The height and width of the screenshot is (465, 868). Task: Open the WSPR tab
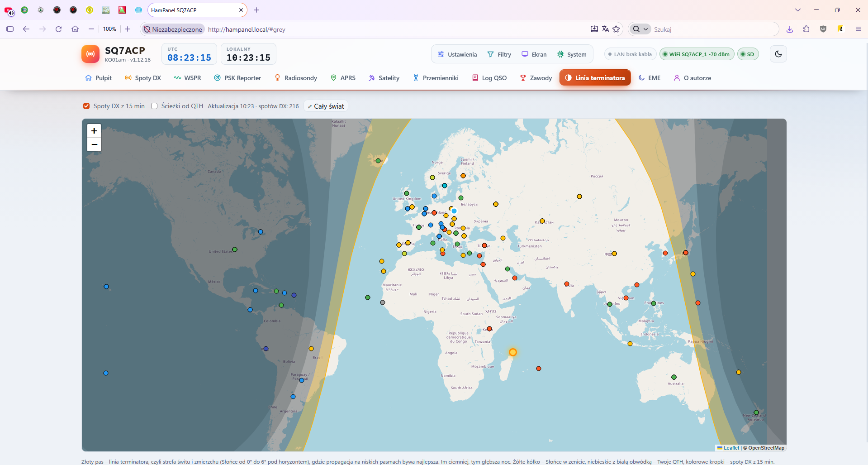(187, 78)
